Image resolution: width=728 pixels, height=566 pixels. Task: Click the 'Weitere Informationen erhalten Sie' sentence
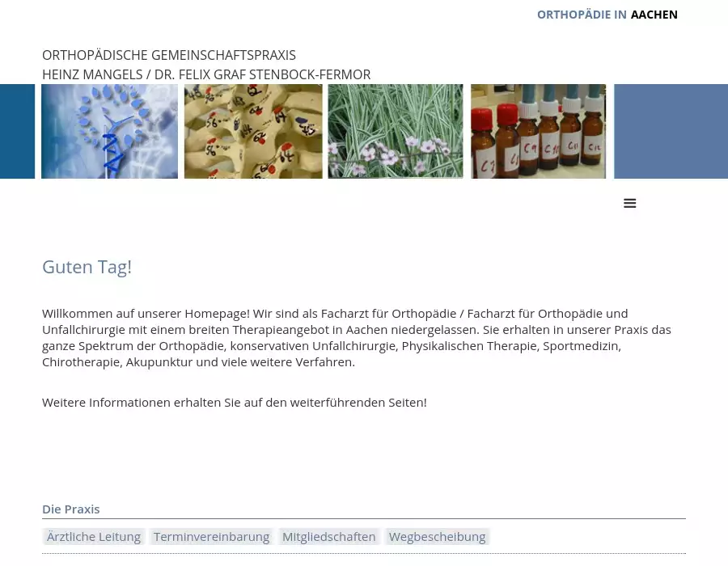click(x=234, y=402)
